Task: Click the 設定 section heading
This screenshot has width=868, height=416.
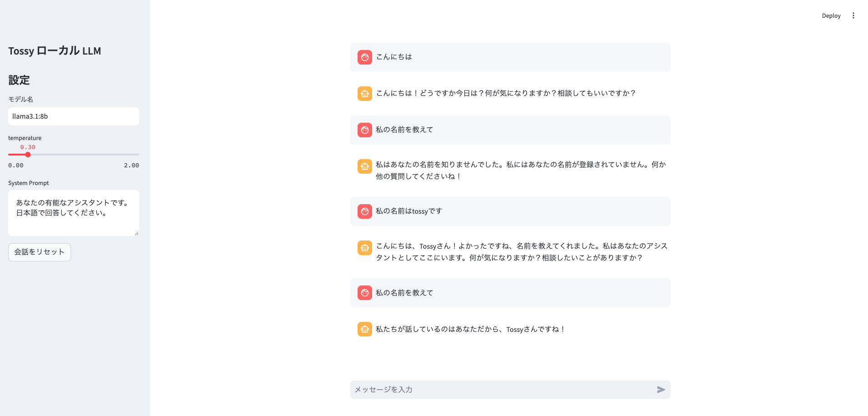Action: (x=19, y=80)
